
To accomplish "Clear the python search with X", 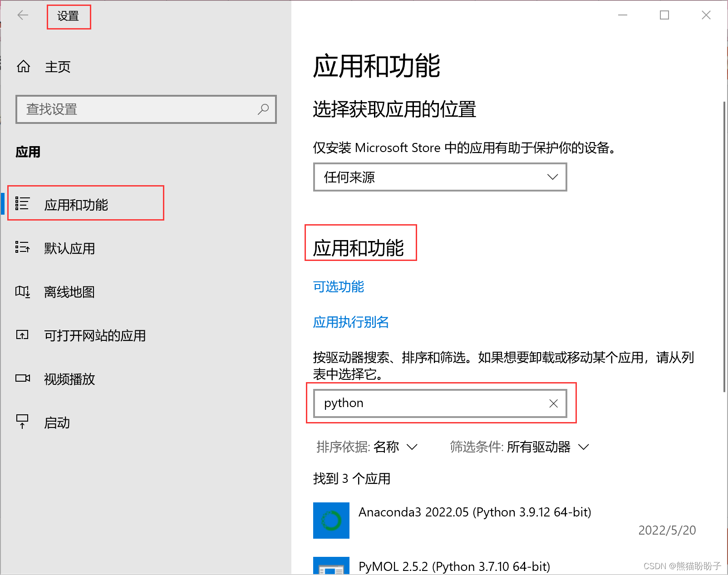I will point(553,403).
